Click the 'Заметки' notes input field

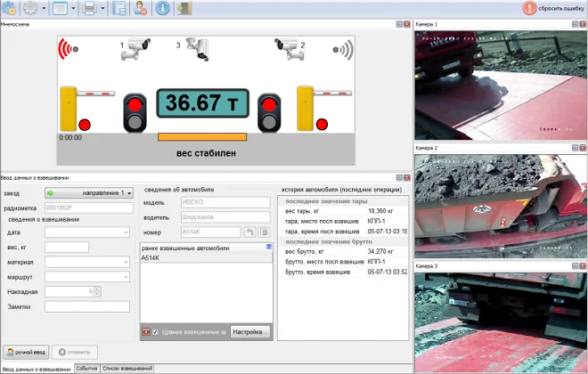tap(87, 307)
